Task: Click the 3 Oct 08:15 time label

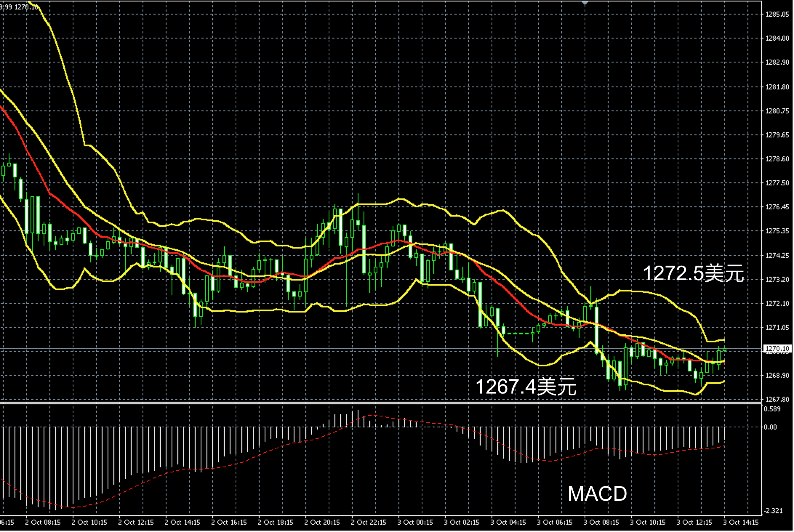Action: coord(601,523)
